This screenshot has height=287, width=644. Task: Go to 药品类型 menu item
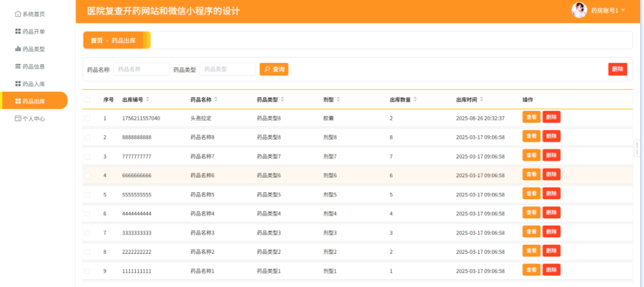[34, 49]
